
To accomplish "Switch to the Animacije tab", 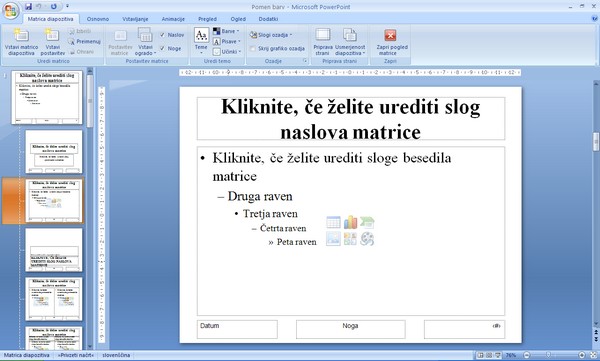I will tap(173, 19).
